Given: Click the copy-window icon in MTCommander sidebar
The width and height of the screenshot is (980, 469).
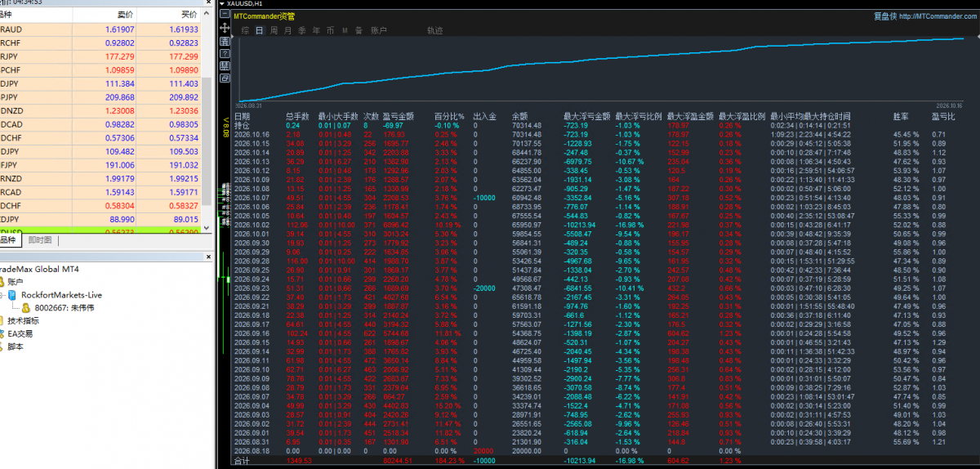Looking at the screenshot, I should (225, 78).
